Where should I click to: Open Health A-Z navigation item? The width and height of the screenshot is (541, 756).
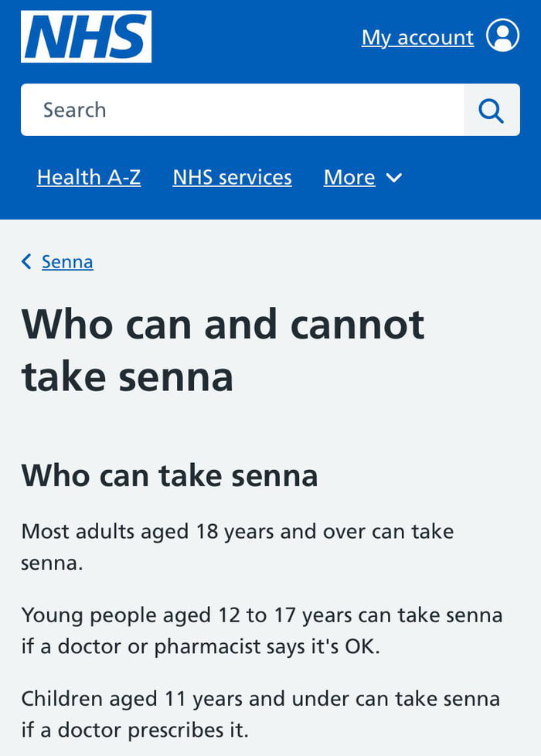tap(88, 177)
